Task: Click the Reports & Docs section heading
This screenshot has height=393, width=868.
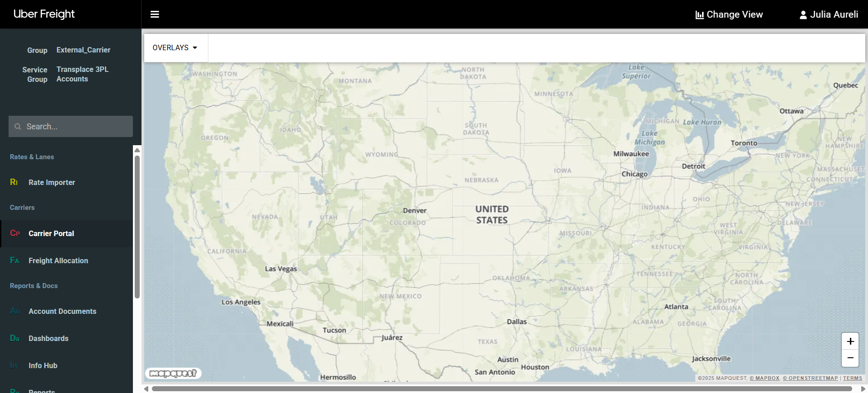Action: point(33,286)
